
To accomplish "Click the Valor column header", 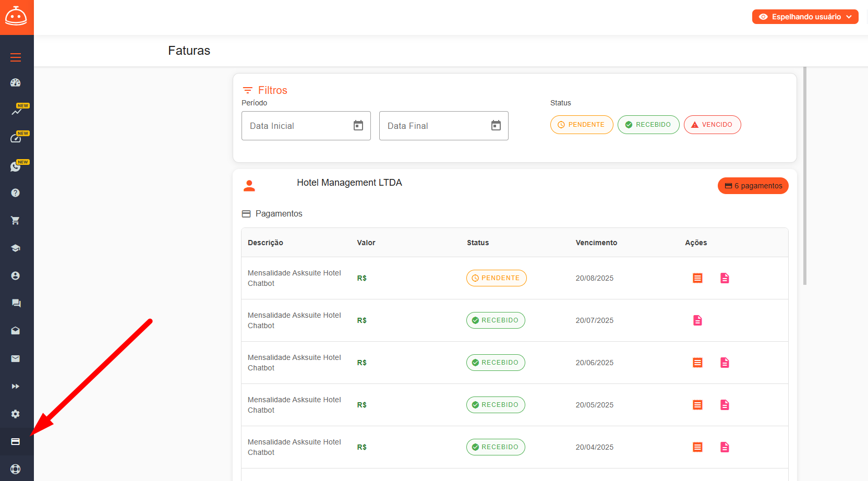I will coord(366,243).
